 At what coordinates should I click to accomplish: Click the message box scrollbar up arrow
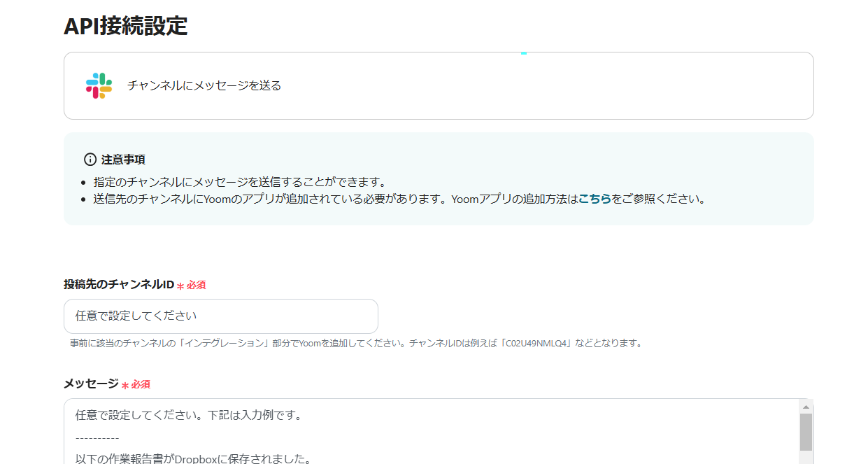click(x=806, y=406)
